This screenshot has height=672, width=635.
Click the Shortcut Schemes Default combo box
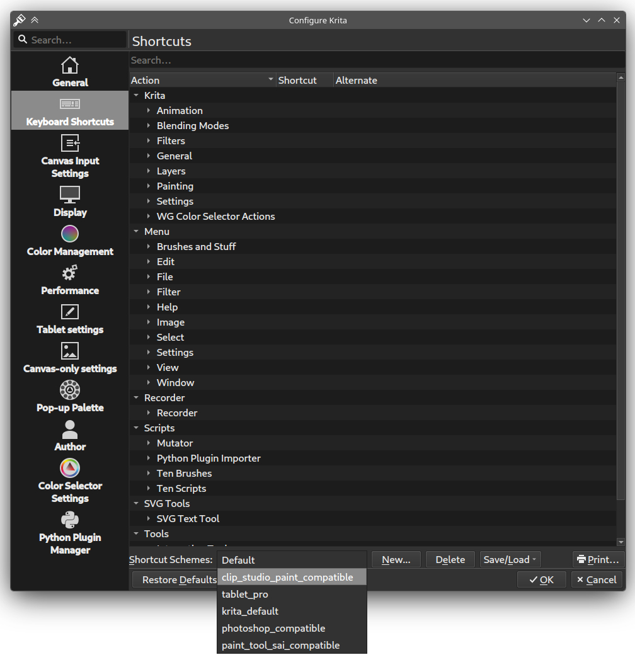(292, 560)
